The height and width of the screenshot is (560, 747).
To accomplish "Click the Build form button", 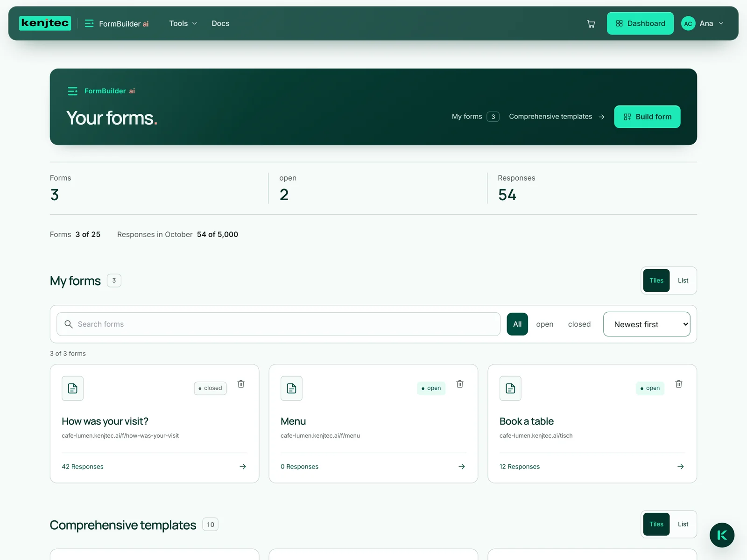I will [647, 117].
